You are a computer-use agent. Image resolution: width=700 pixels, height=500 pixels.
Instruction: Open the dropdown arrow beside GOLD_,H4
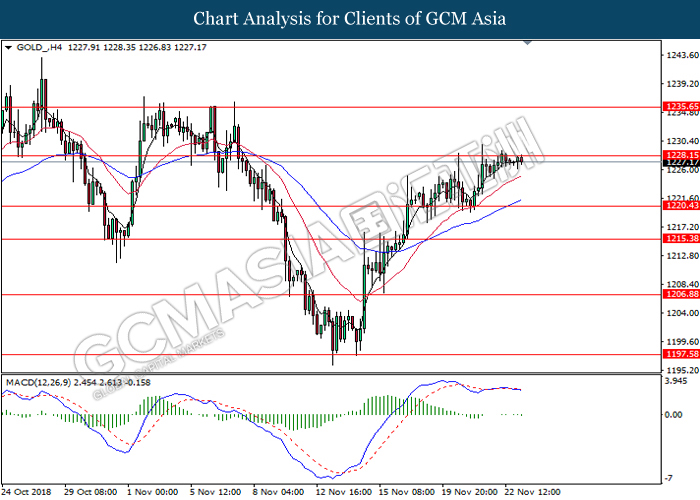pos(8,47)
